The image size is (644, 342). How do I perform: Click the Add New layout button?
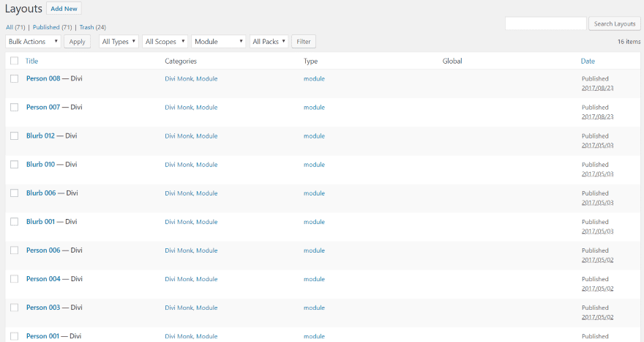click(64, 9)
